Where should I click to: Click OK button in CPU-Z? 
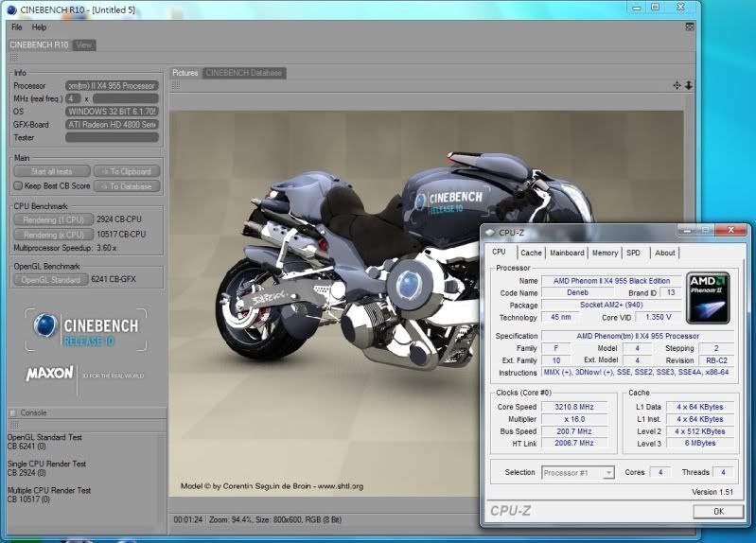pyautogui.click(x=718, y=511)
